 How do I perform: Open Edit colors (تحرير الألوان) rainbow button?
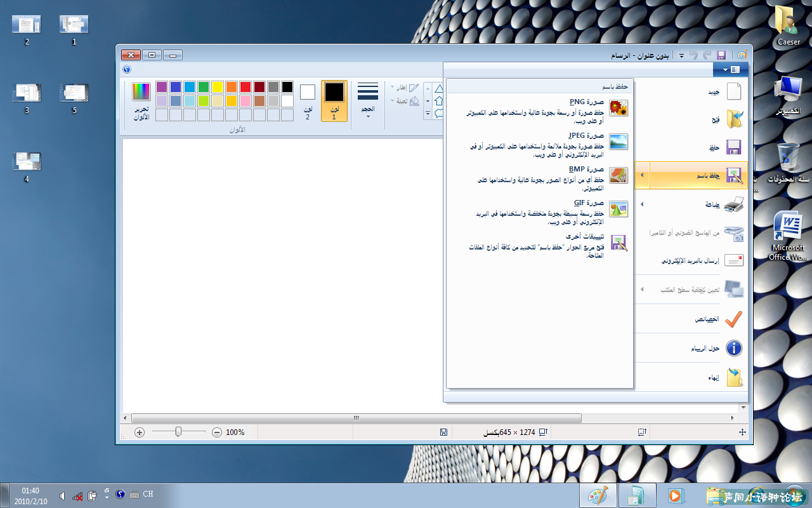point(141,101)
